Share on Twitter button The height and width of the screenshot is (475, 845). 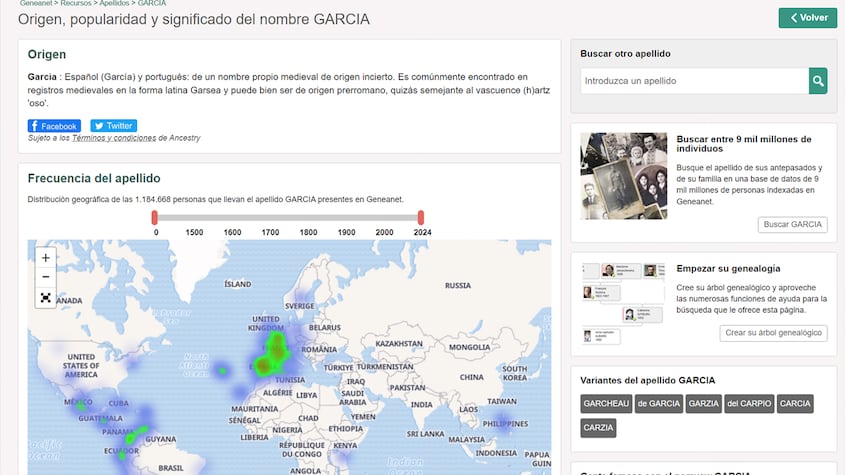tap(113, 126)
